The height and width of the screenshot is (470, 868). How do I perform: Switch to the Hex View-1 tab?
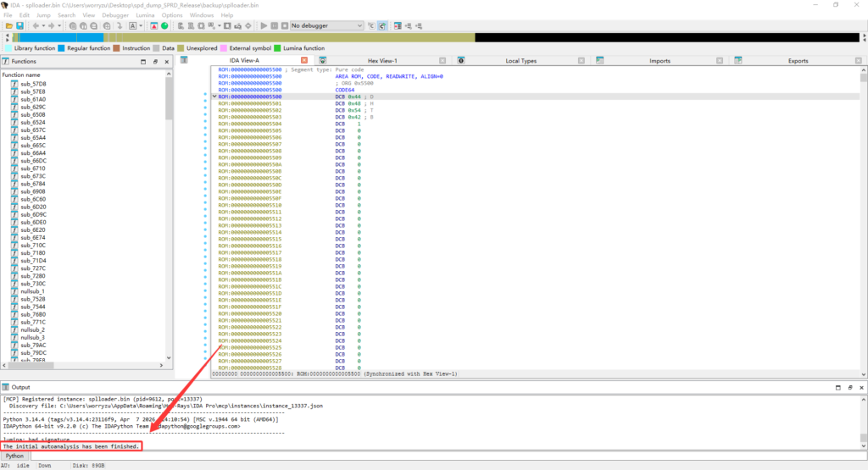tap(382, 61)
